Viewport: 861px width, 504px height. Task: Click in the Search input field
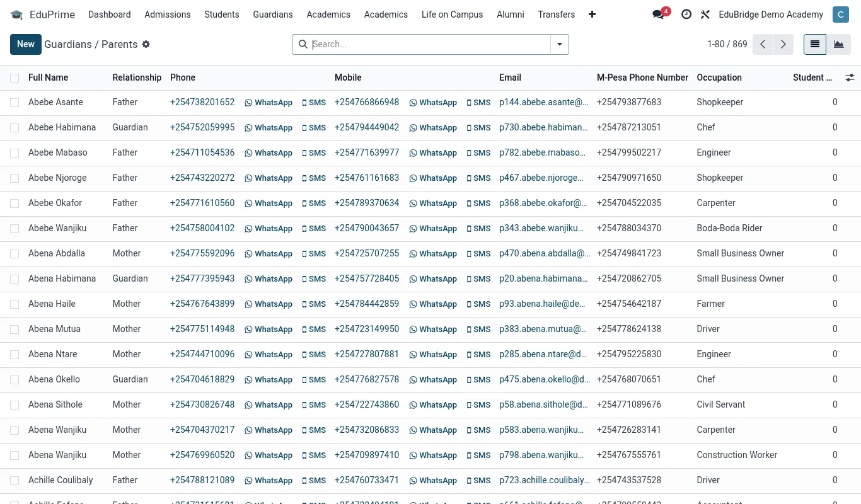[x=430, y=44]
